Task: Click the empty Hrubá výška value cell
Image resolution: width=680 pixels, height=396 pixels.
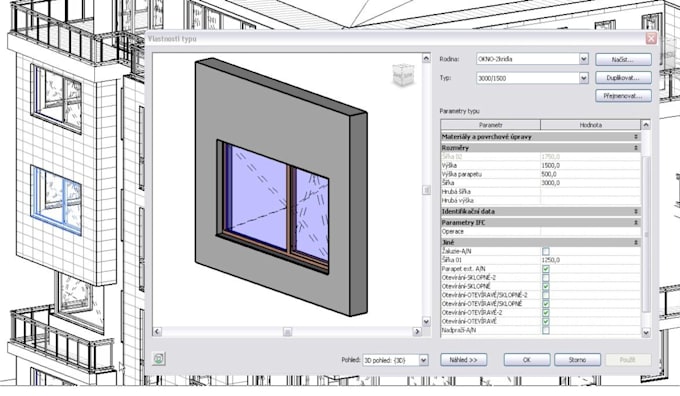Action: pyautogui.click(x=590, y=200)
